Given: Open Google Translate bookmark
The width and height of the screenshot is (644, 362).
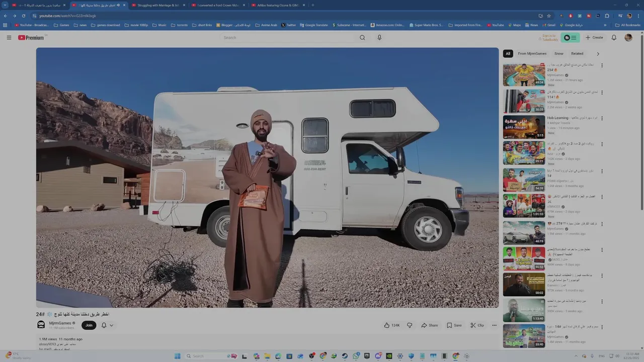Looking at the screenshot, I should pos(313,25).
